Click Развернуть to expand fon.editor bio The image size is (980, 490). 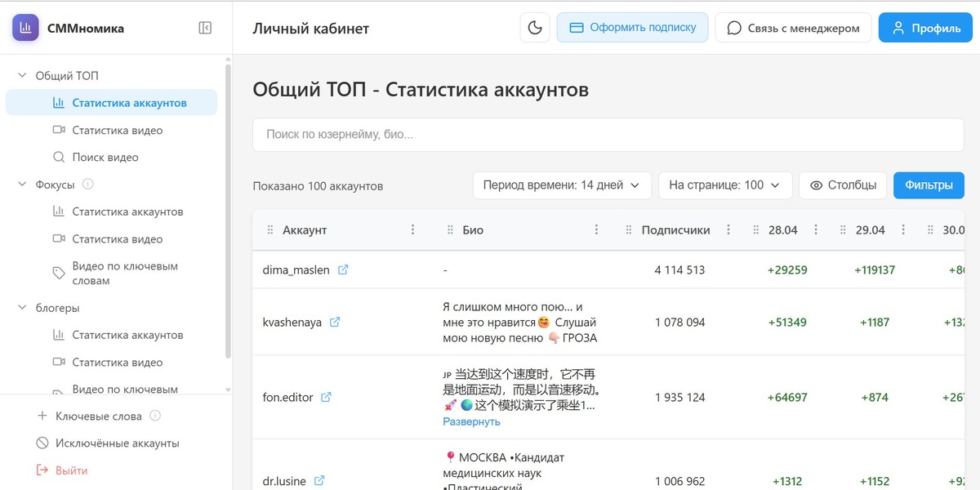pyautogui.click(x=471, y=421)
